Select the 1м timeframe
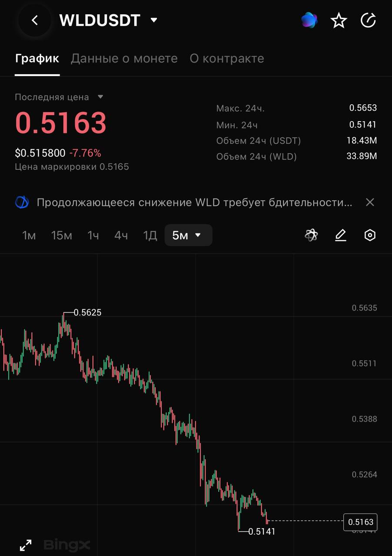This screenshot has width=392, height=556. (29, 235)
